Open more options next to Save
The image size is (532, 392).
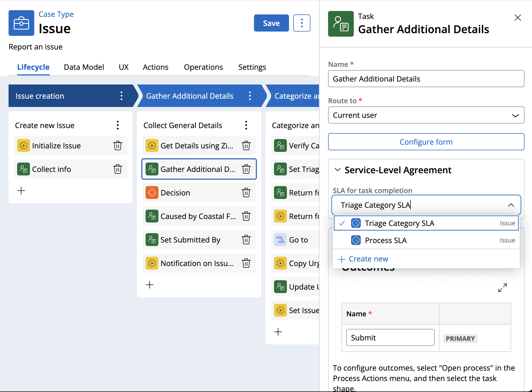click(x=302, y=23)
